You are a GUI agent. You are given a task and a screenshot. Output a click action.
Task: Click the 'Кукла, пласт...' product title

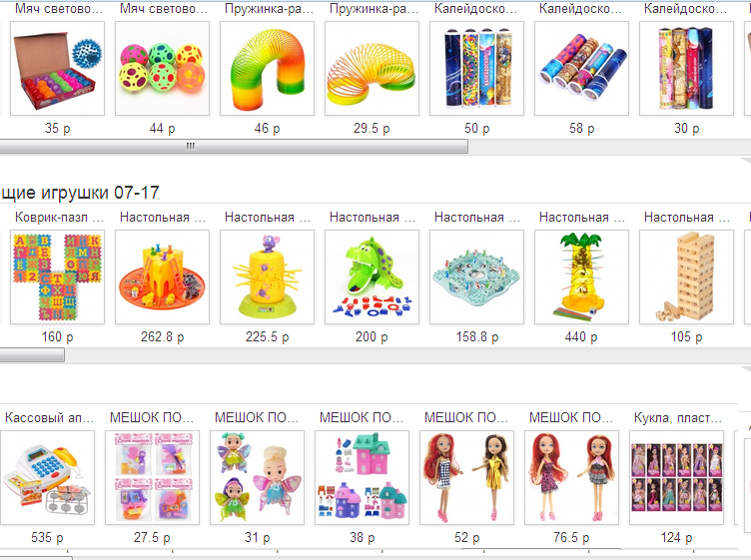tap(678, 418)
